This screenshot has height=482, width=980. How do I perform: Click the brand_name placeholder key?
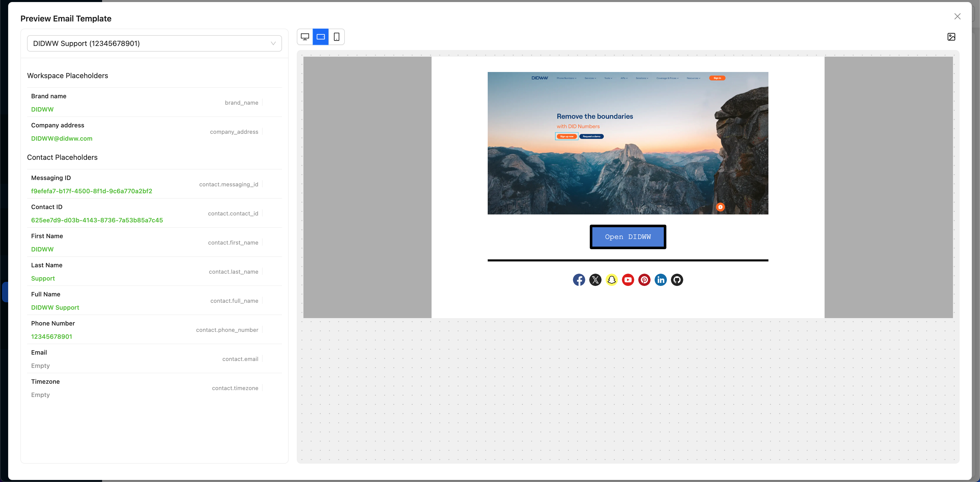point(241,103)
